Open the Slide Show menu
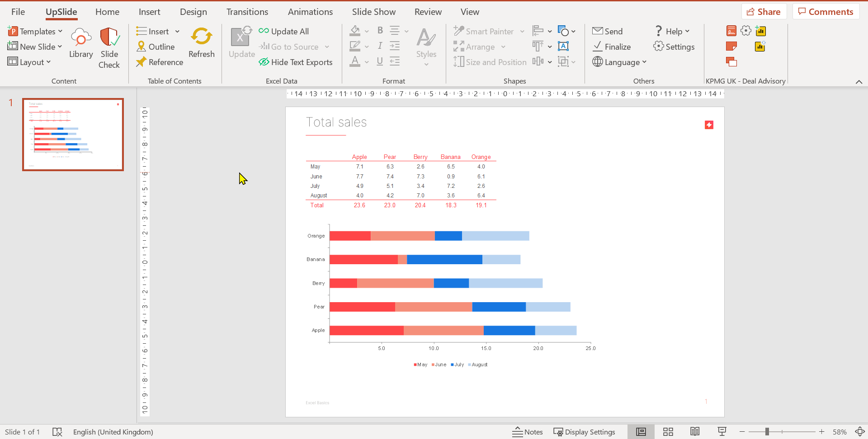Viewport: 868px width, 439px height. coord(374,11)
